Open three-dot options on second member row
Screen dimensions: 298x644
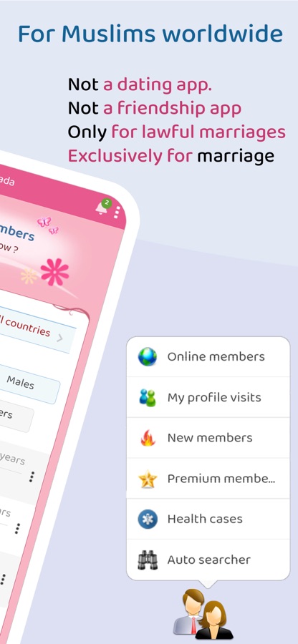click(17, 528)
